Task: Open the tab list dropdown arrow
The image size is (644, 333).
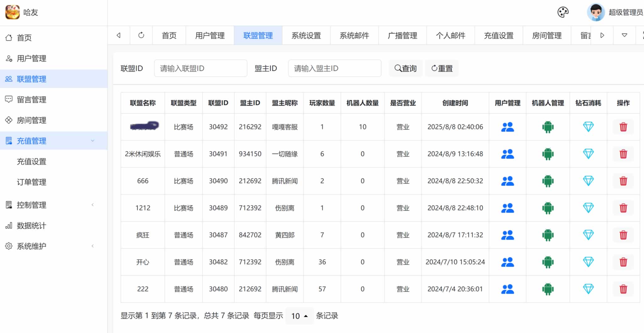Action: point(625,35)
